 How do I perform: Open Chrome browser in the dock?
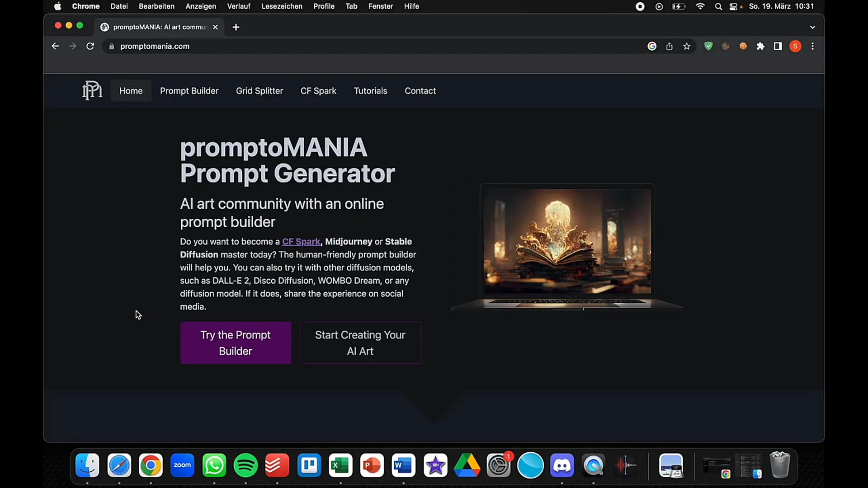pyautogui.click(x=150, y=465)
